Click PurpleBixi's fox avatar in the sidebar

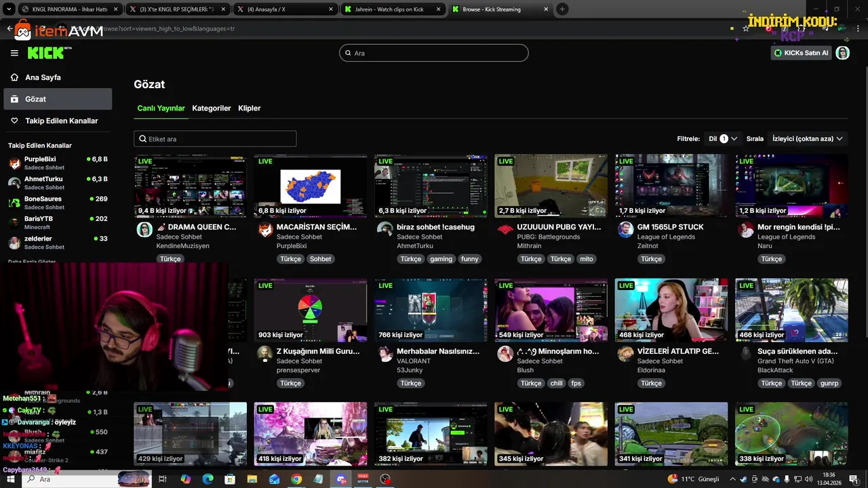click(14, 163)
